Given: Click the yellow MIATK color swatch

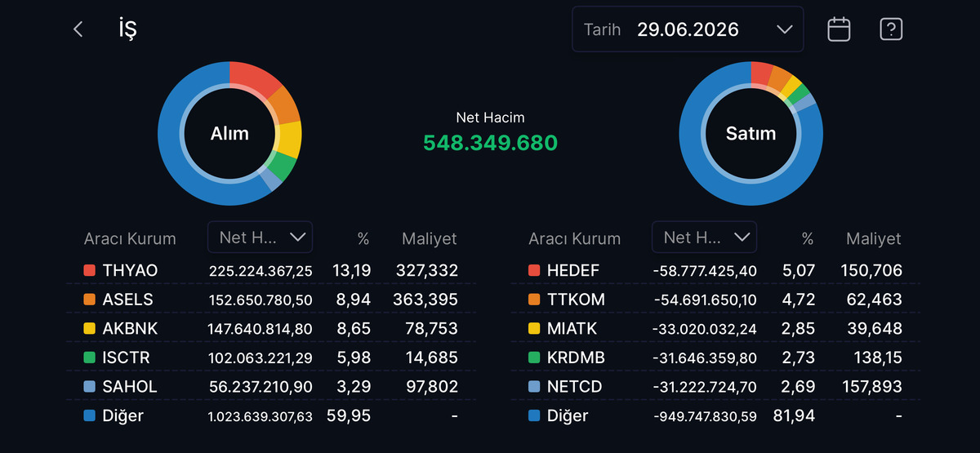Looking at the screenshot, I should click(534, 328).
